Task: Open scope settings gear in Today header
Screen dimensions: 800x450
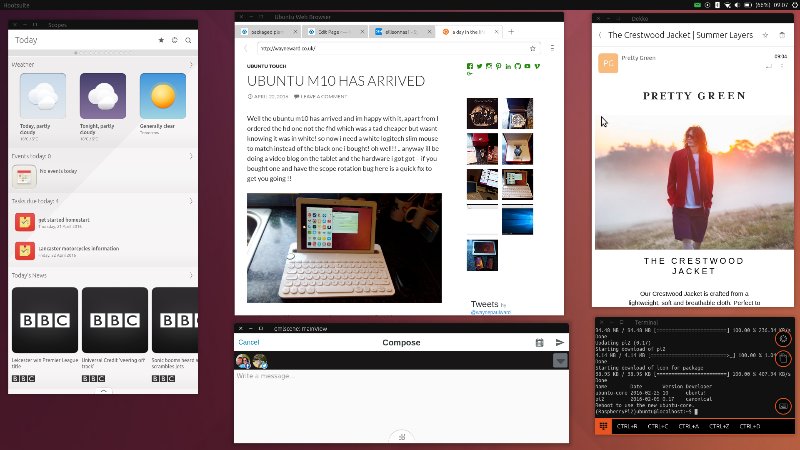Action: [x=174, y=40]
